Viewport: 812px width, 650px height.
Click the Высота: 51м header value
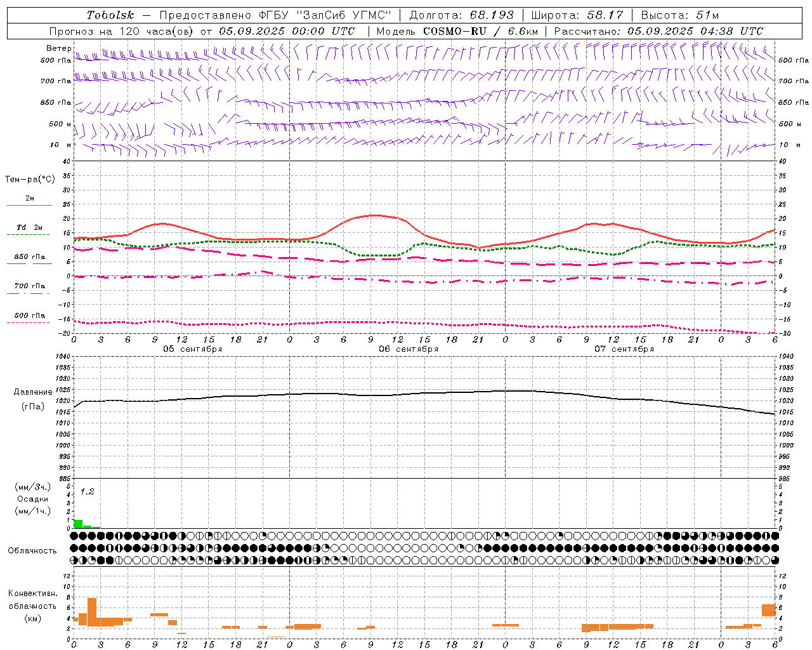(x=679, y=15)
